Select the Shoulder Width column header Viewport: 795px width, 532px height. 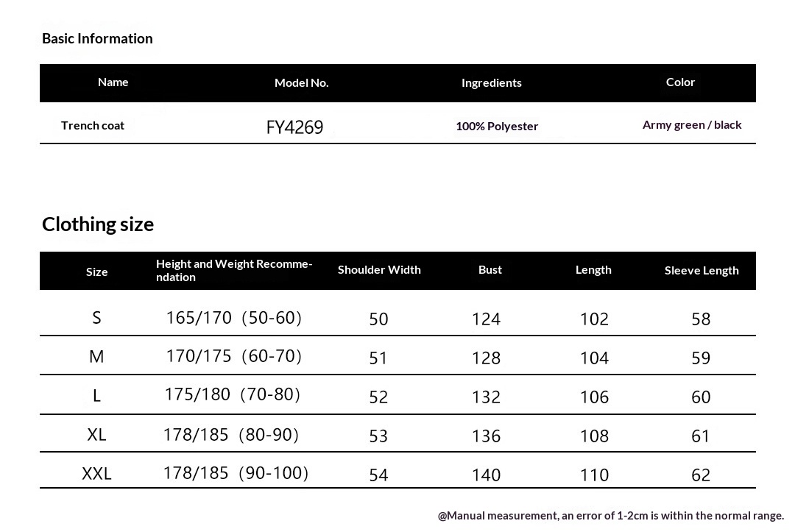point(379,269)
